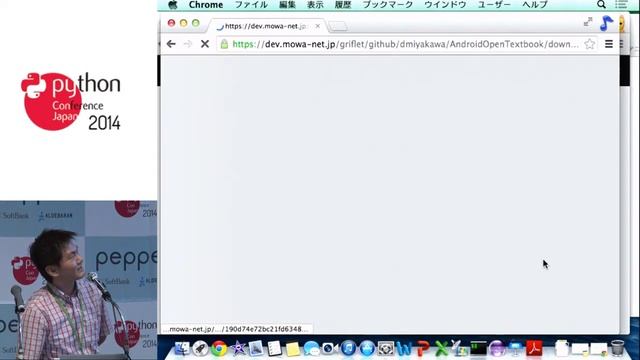Open Launchpad rocket in the Dock
The width and height of the screenshot is (640, 360).
point(200,349)
